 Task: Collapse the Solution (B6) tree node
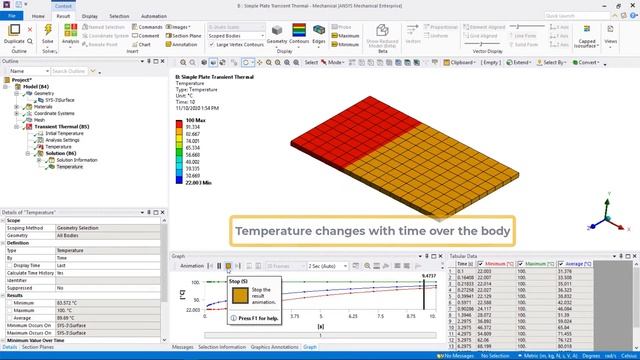pos(28,153)
